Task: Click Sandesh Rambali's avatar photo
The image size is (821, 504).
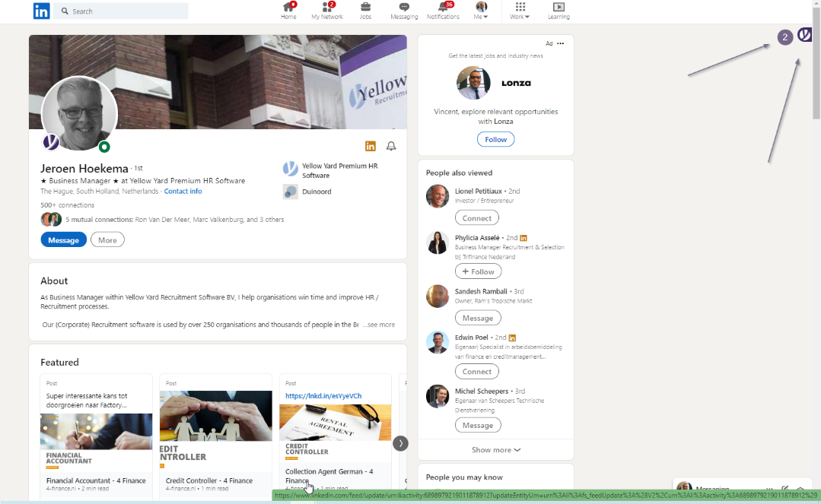Action: pyautogui.click(x=438, y=296)
